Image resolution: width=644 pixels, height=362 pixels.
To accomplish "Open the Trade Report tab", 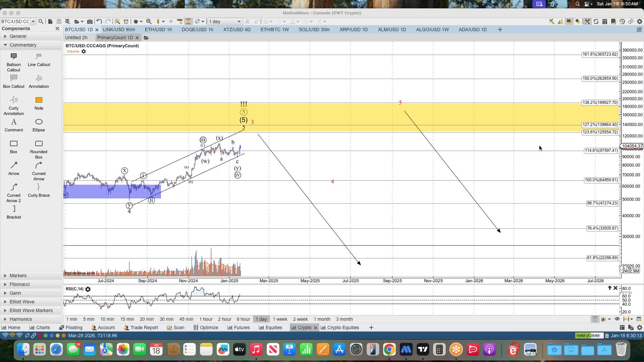I will (141, 327).
